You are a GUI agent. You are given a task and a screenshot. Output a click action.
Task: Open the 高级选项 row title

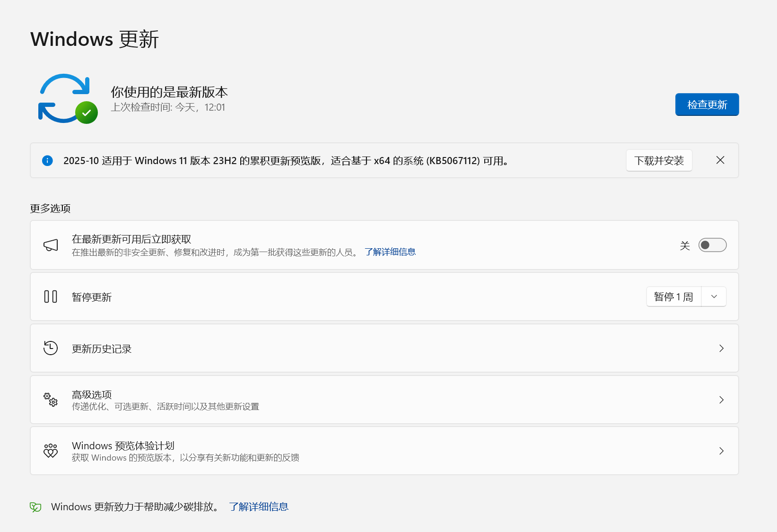click(x=92, y=394)
